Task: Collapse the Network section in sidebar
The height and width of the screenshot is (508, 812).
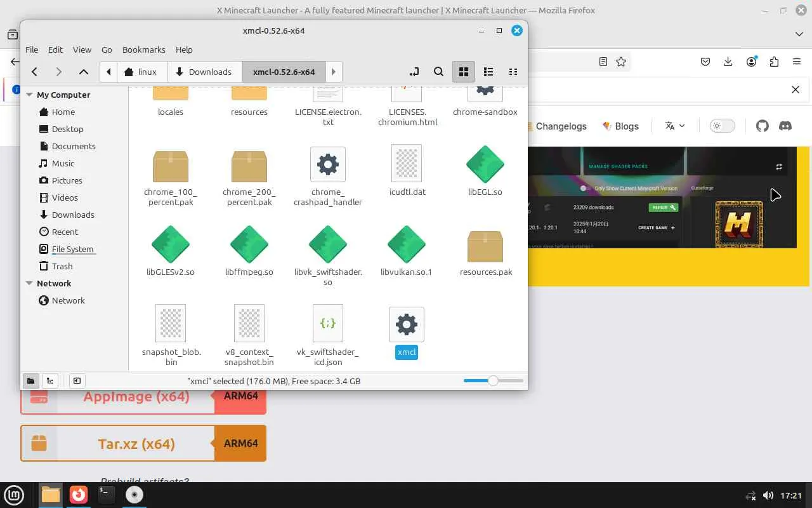Action: point(29,283)
